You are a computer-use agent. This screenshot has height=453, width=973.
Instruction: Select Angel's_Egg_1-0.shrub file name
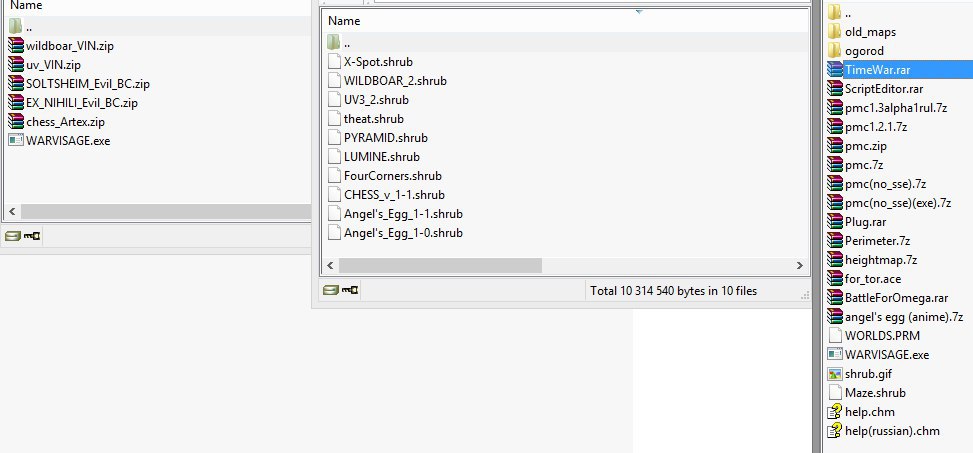403,233
